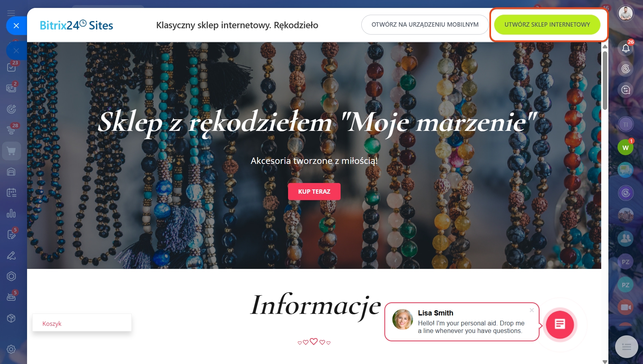Click the notifications bell icon
The width and height of the screenshot is (643, 364).
[x=625, y=49]
